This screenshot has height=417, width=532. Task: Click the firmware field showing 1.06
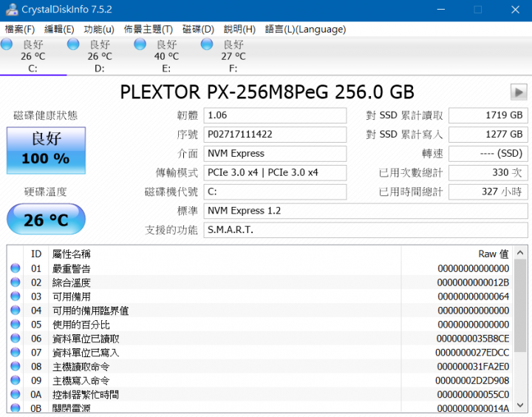(x=275, y=115)
